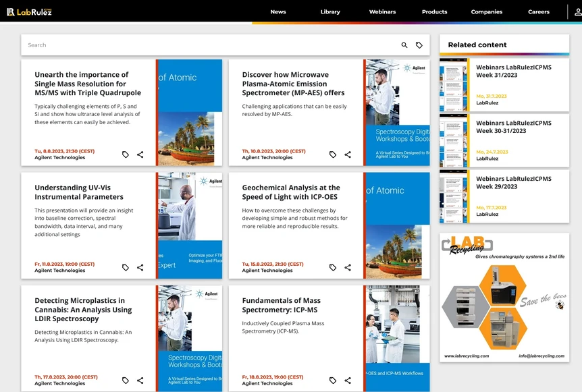
Task: Tag the Microwave Plasma-Atomic Emission webinar
Action: click(333, 155)
